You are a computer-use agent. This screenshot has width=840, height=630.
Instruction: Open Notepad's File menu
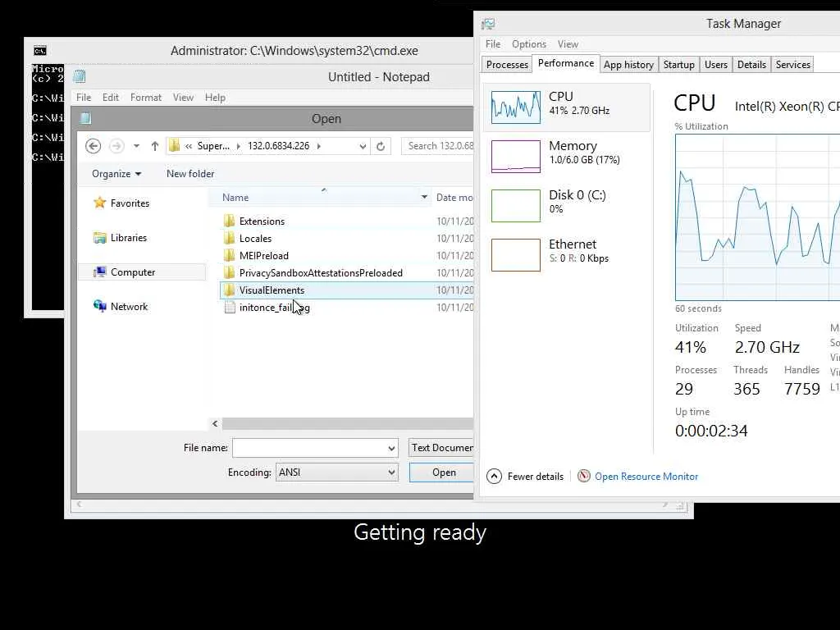(x=84, y=98)
